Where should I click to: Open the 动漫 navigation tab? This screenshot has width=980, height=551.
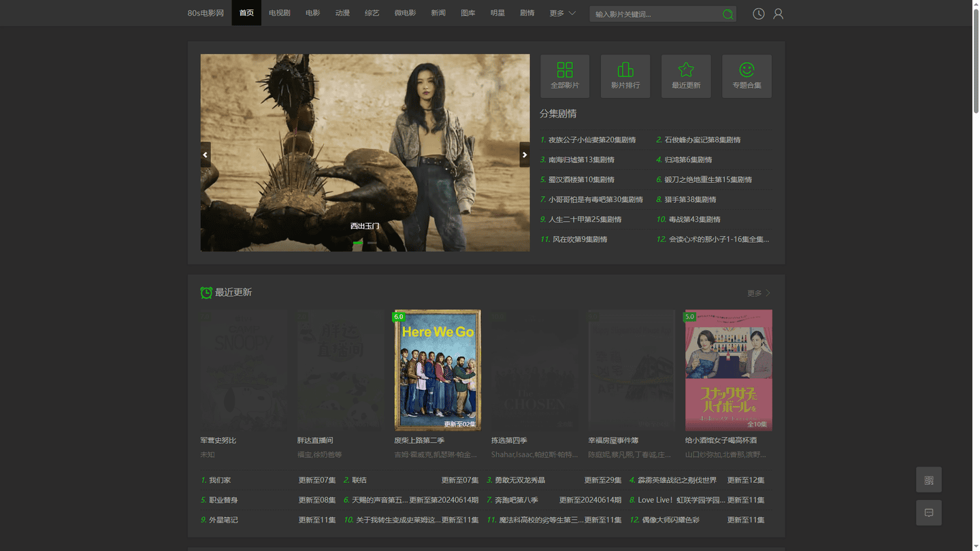coord(342,13)
